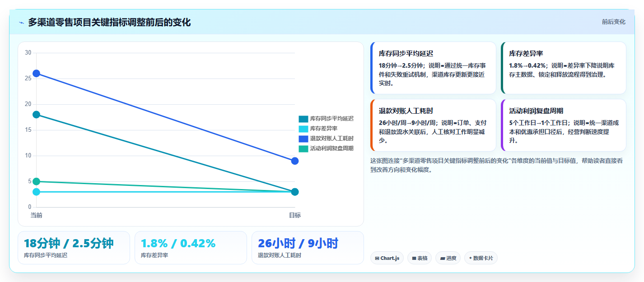The height and width of the screenshot is (282, 644).
Task: Click the converged data point near 3 at 目标
Action: coord(295,192)
